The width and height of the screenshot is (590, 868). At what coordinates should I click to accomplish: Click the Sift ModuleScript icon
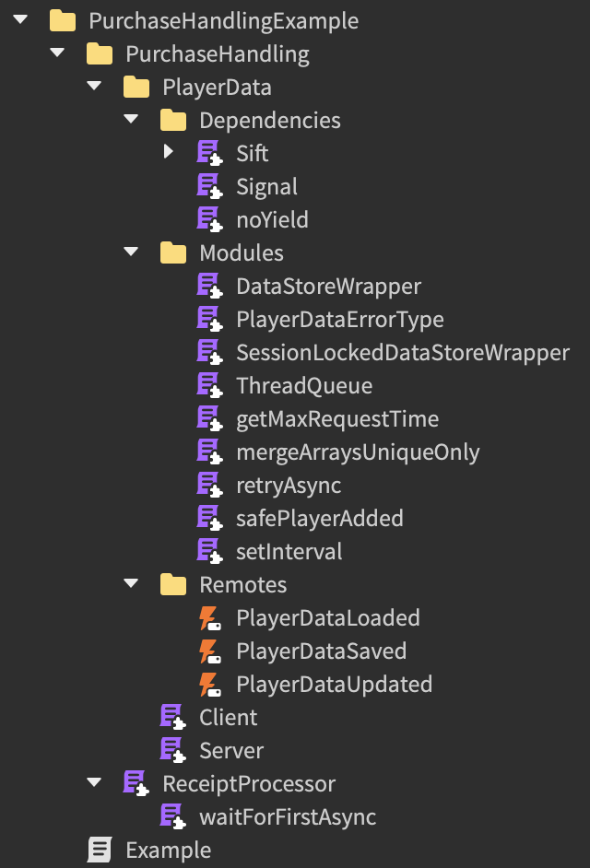click(x=209, y=153)
